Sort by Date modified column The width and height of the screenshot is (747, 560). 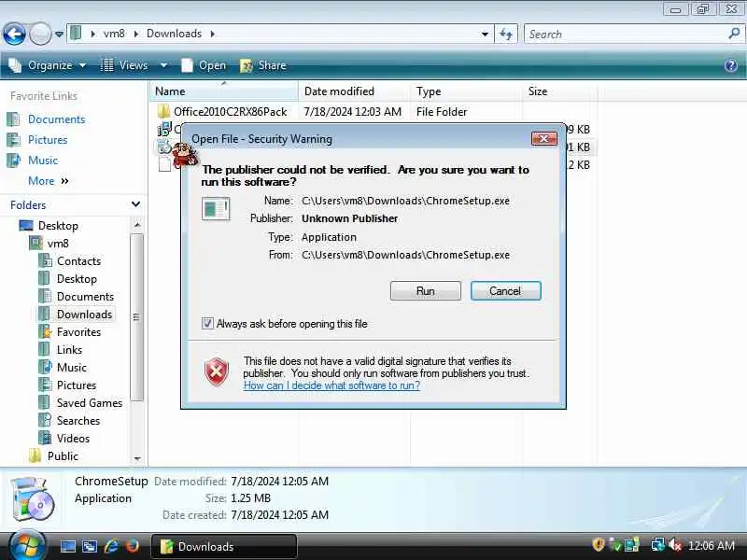[354, 91]
